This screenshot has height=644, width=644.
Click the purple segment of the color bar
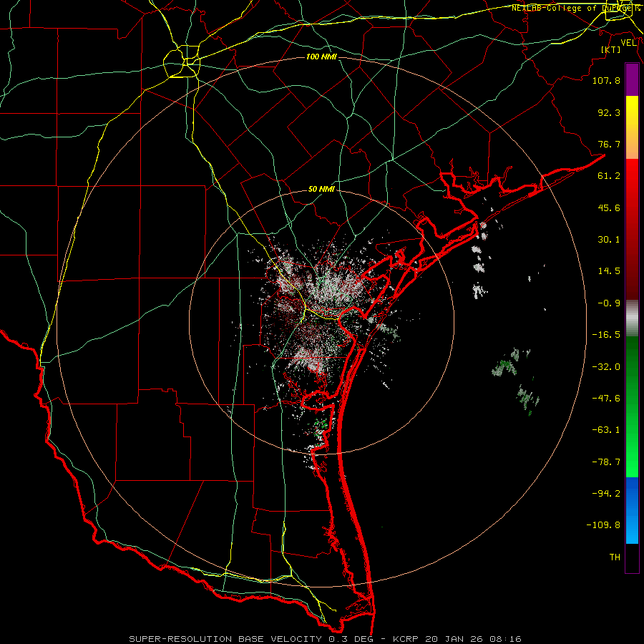[632, 80]
